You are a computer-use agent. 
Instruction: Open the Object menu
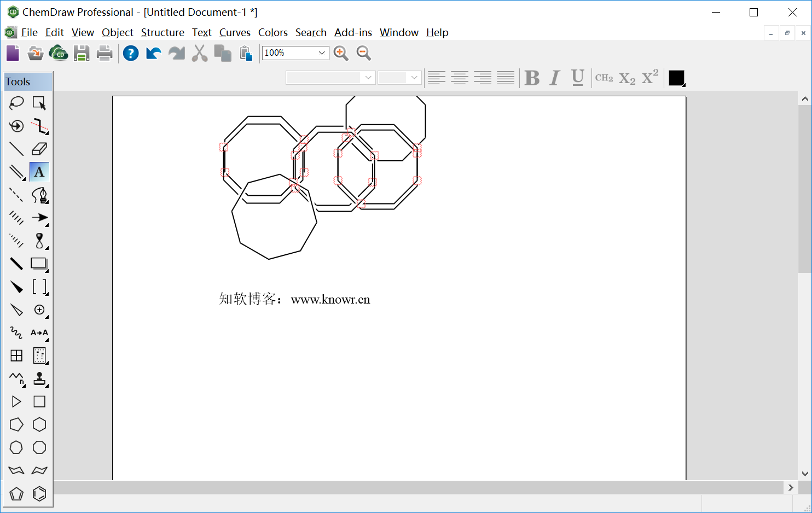tap(118, 32)
